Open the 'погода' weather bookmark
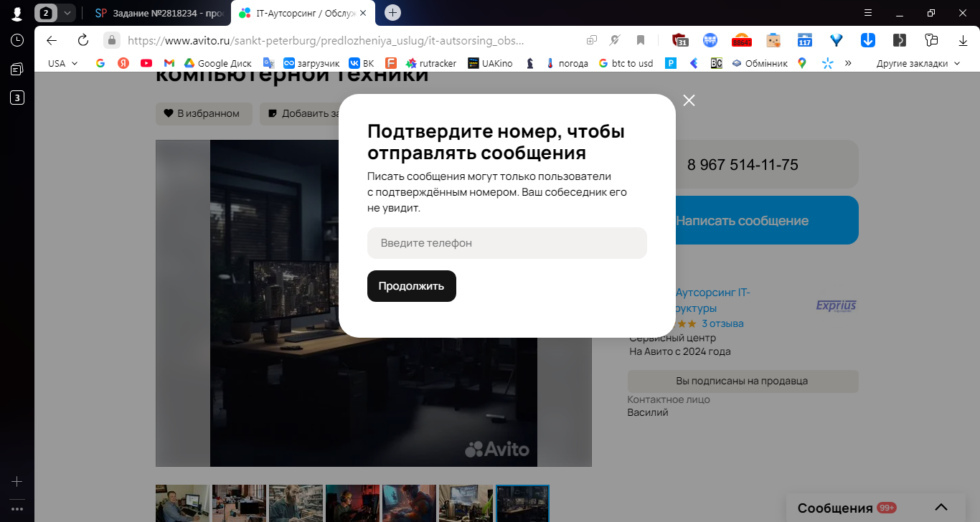Screen dimensions: 980x522 [x=567, y=63]
